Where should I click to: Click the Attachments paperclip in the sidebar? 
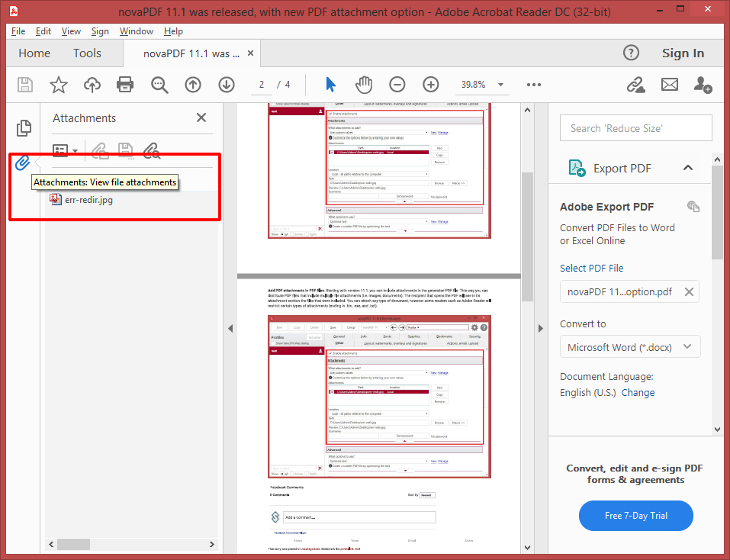click(22, 163)
